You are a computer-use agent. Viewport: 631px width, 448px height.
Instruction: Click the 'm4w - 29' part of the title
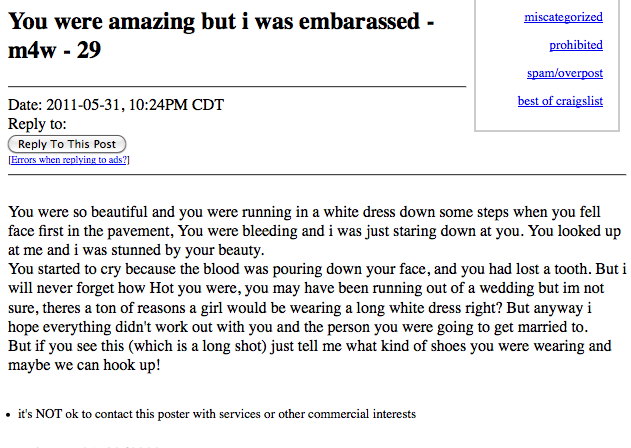(54, 51)
